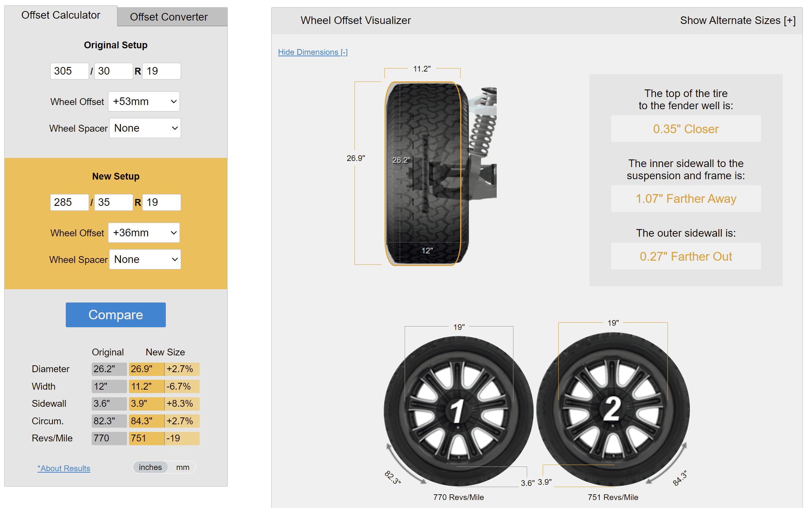
Task: Click new sidewall value 3.9" in table
Action: tap(146, 404)
